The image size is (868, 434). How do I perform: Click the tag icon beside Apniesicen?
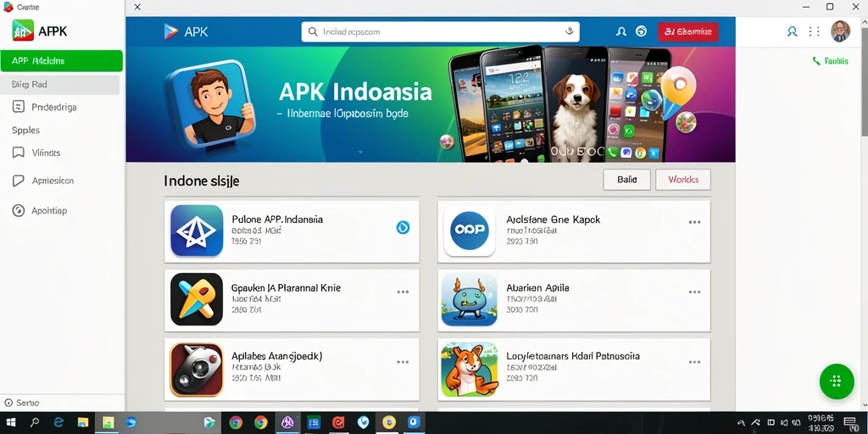[19, 181]
